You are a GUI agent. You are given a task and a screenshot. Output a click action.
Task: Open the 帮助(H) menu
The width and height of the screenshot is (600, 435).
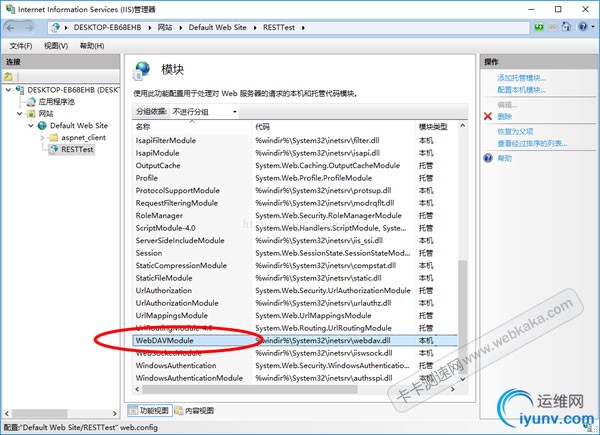pos(92,46)
